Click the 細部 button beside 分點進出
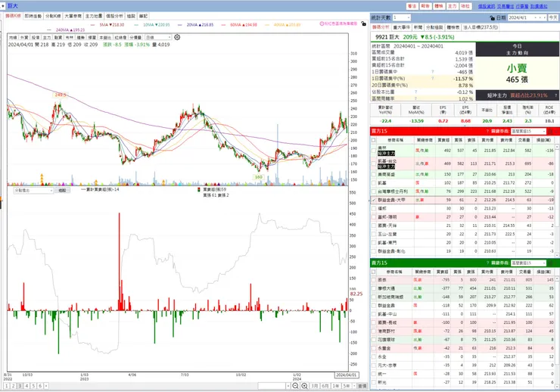This screenshot has width=560, height=392. 62,190
